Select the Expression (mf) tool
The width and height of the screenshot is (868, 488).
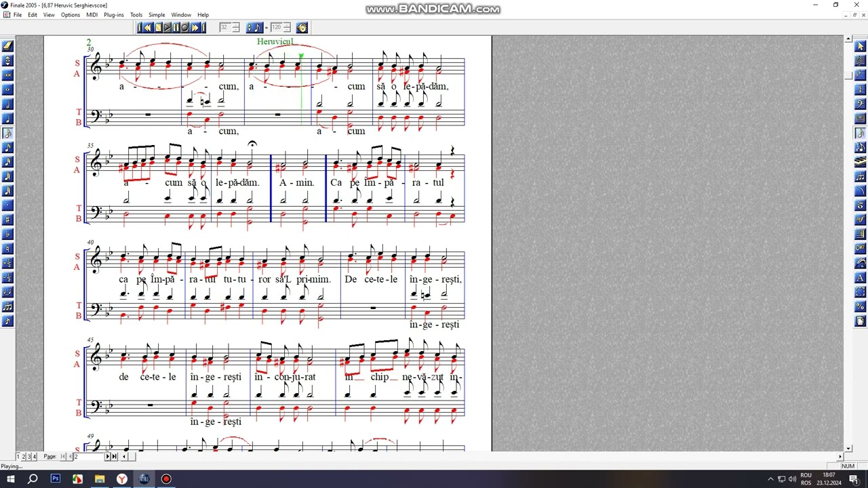tap(860, 220)
